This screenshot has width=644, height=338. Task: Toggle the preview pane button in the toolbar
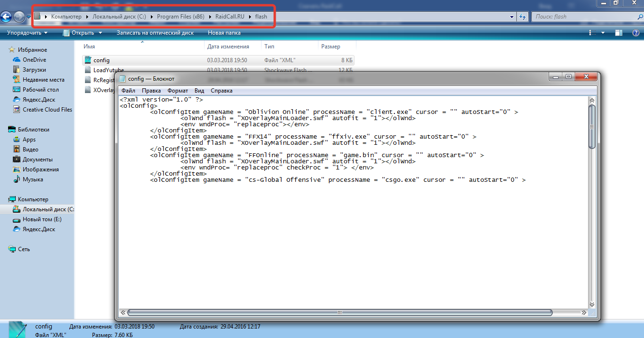tap(619, 33)
